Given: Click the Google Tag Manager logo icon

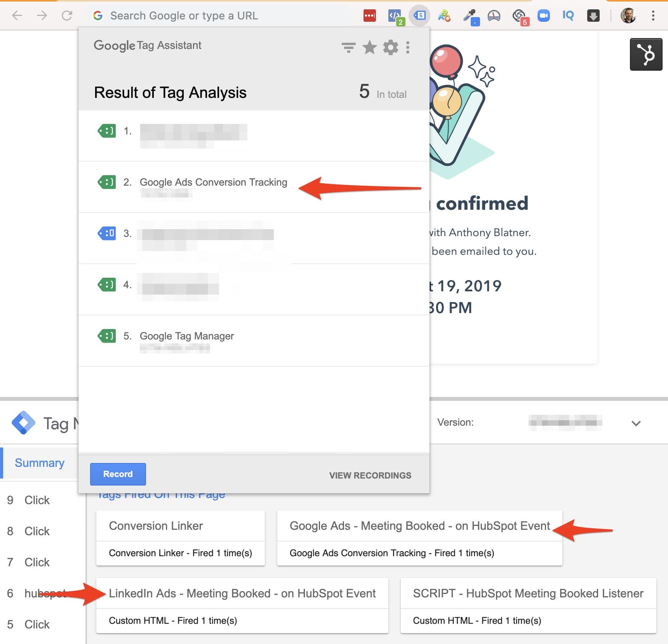Looking at the screenshot, I should pyautogui.click(x=23, y=423).
